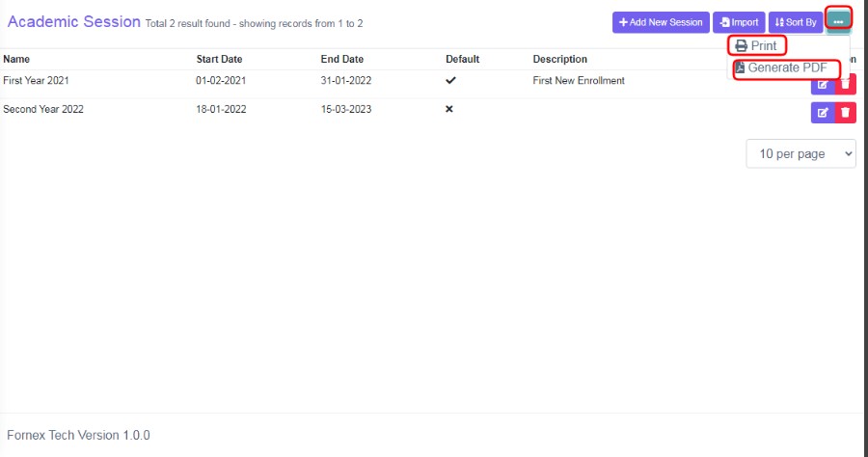Open the Sort By dropdown
The width and height of the screenshot is (868, 457).
tap(796, 22)
